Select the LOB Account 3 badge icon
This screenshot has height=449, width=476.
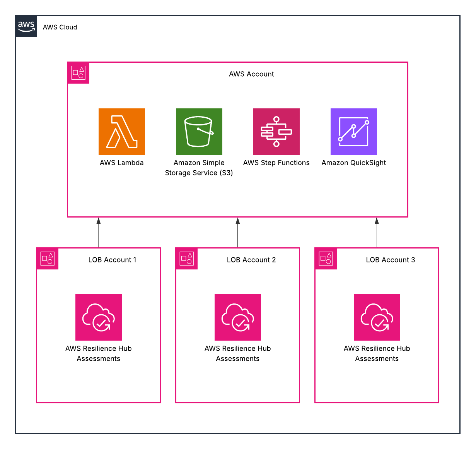click(326, 258)
